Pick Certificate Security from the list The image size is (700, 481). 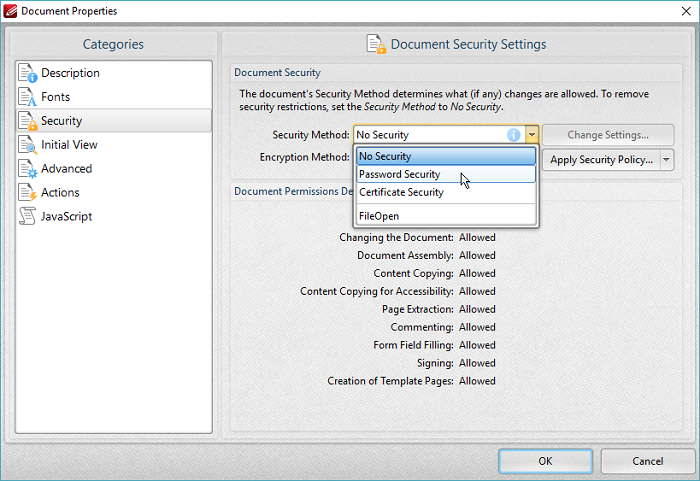(x=446, y=192)
